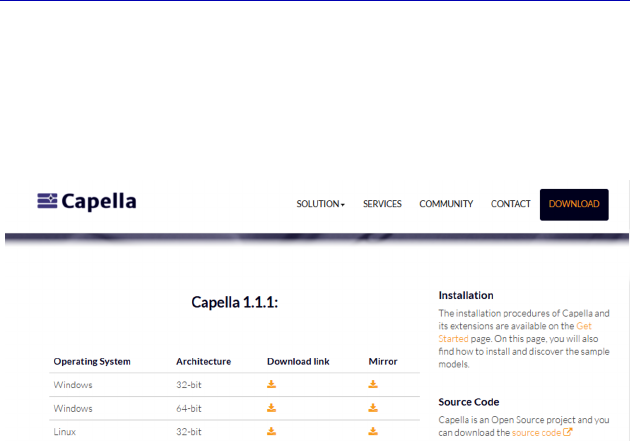Open the SOLUTION dropdown menu

click(x=320, y=204)
